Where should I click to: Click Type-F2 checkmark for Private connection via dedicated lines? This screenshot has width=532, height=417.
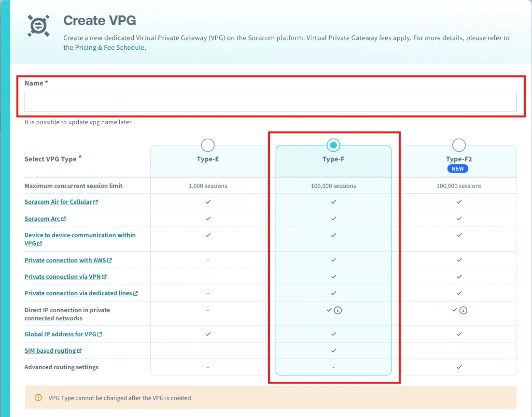pos(459,293)
